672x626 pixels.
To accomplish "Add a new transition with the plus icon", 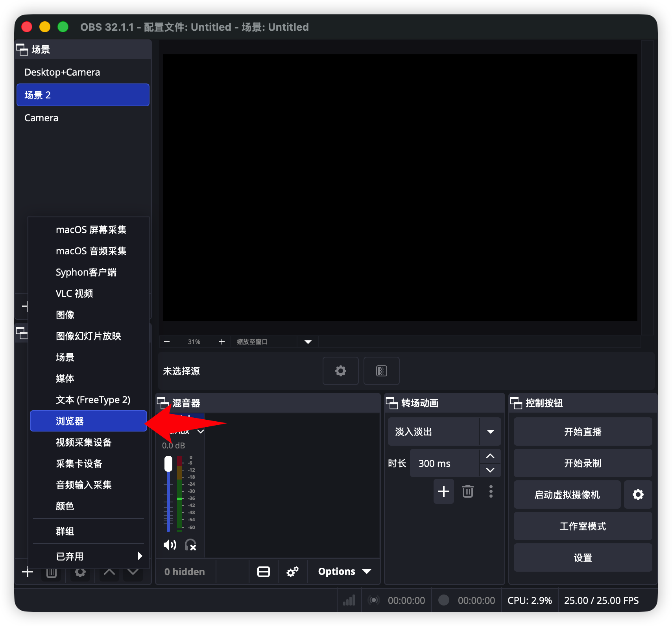I will coord(443,491).
